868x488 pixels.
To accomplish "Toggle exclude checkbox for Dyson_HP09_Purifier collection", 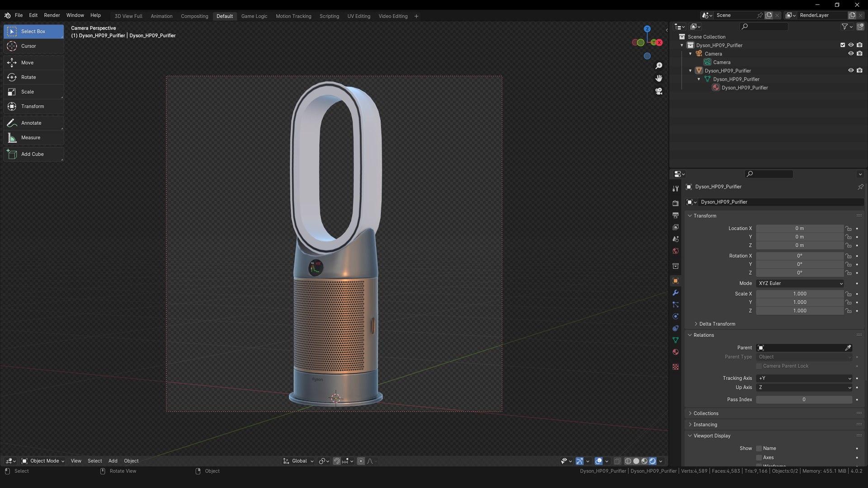I will [x=843, y=45].
